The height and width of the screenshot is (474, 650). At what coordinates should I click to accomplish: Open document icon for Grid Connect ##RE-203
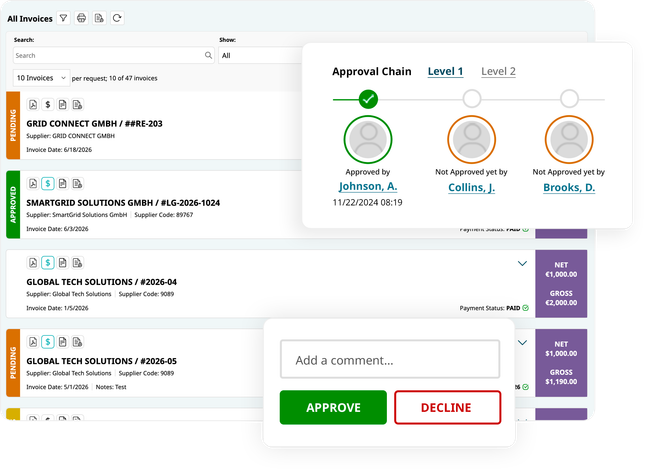pos(63,105)
